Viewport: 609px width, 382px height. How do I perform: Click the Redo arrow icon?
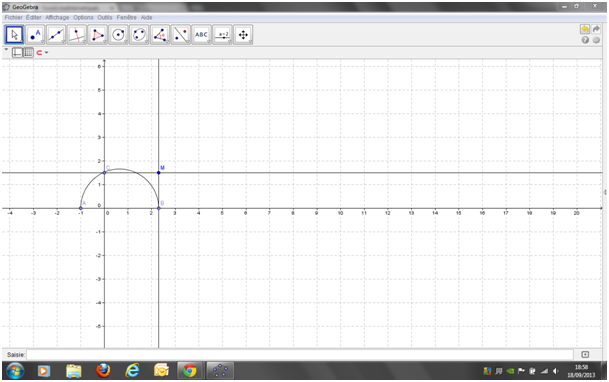[596, 29]
